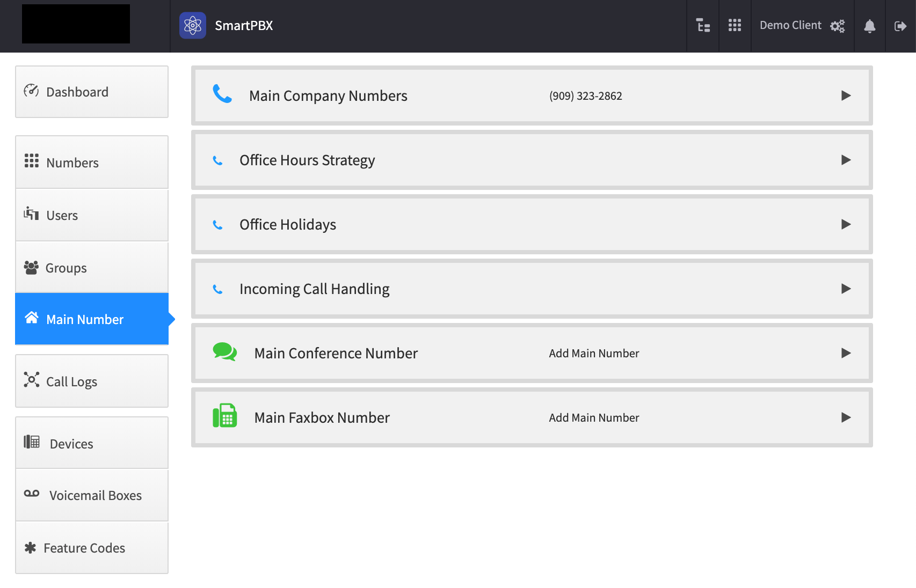
Task: Expand Office Holidays arrow
Action: [x=846, y=224]
